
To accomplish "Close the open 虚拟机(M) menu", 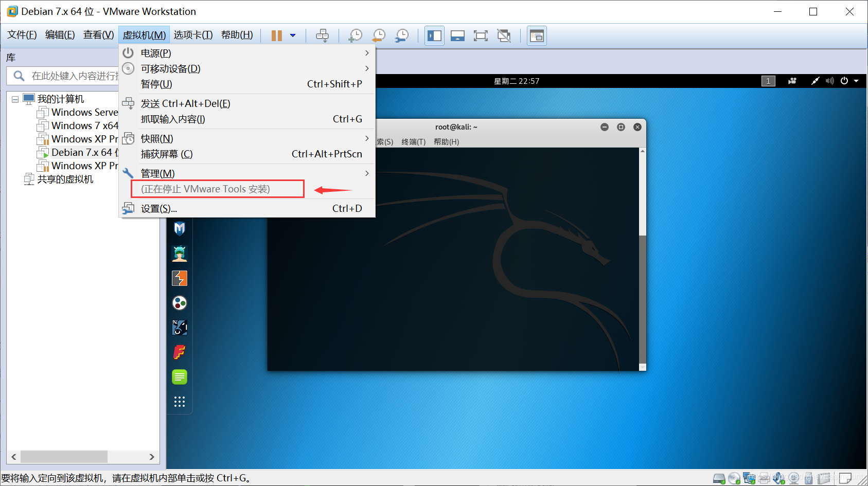I will pyautogui.click(x=144, y=35).
